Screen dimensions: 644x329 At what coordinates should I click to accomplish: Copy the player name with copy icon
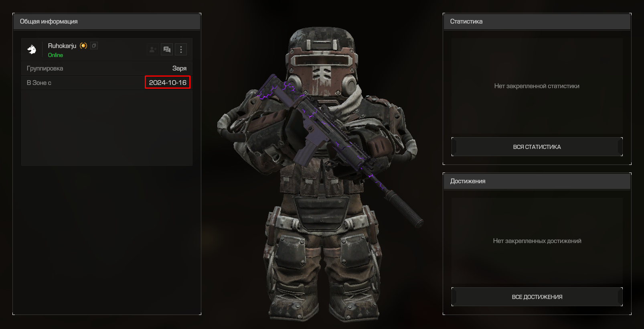click(94, 46)
